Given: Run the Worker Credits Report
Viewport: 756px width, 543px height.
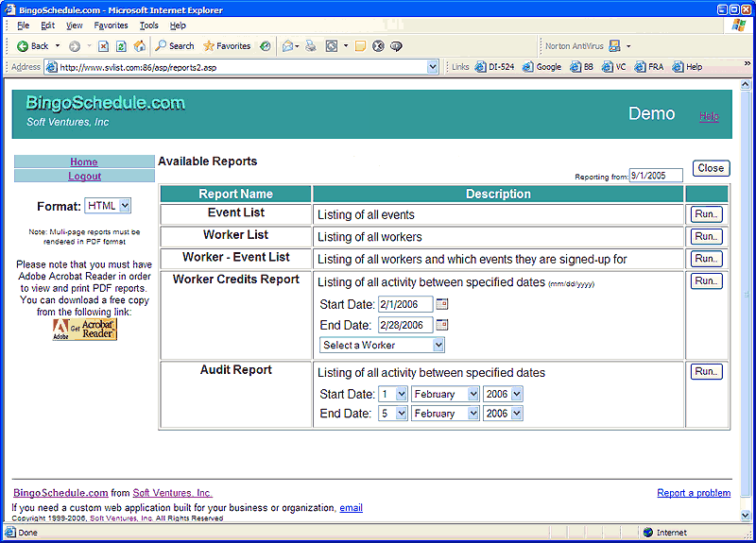Looking at the screenshot, I should pos(706,280).
